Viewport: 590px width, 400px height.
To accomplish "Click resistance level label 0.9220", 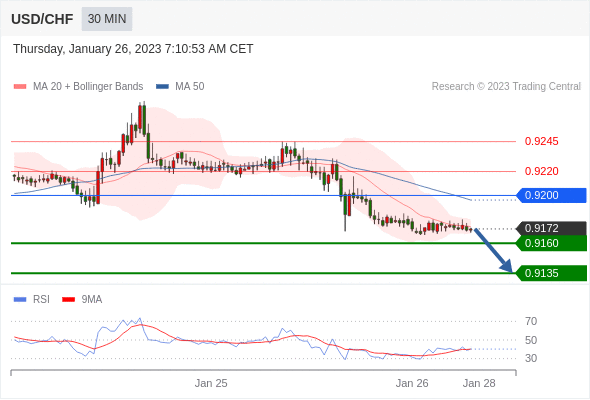I will click(541, 171).
